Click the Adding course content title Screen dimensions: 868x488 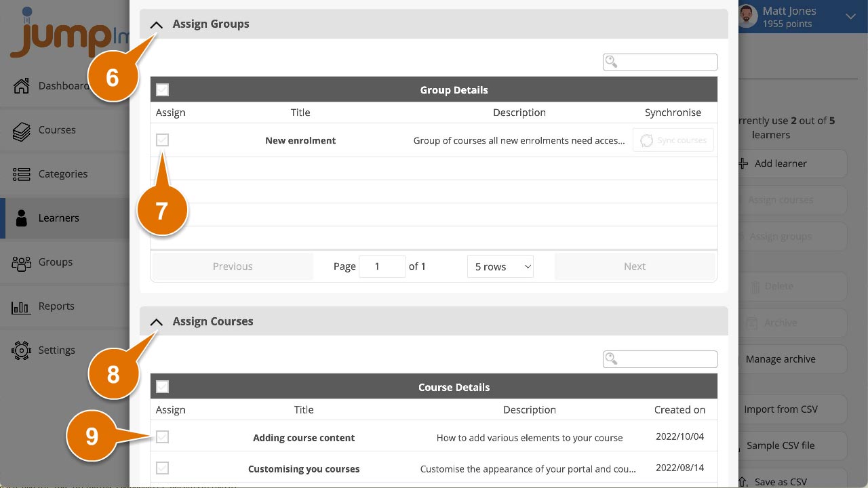coord(304,438)
